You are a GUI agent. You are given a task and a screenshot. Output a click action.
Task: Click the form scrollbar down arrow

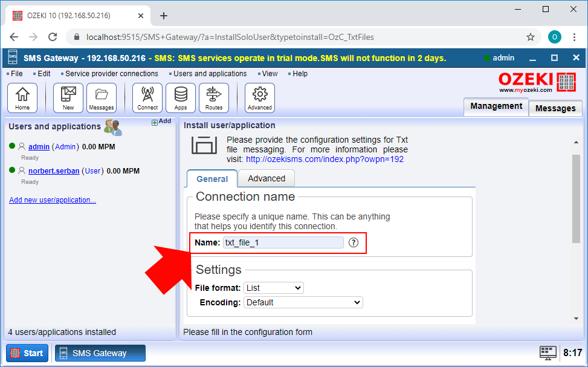pos(576,319)
